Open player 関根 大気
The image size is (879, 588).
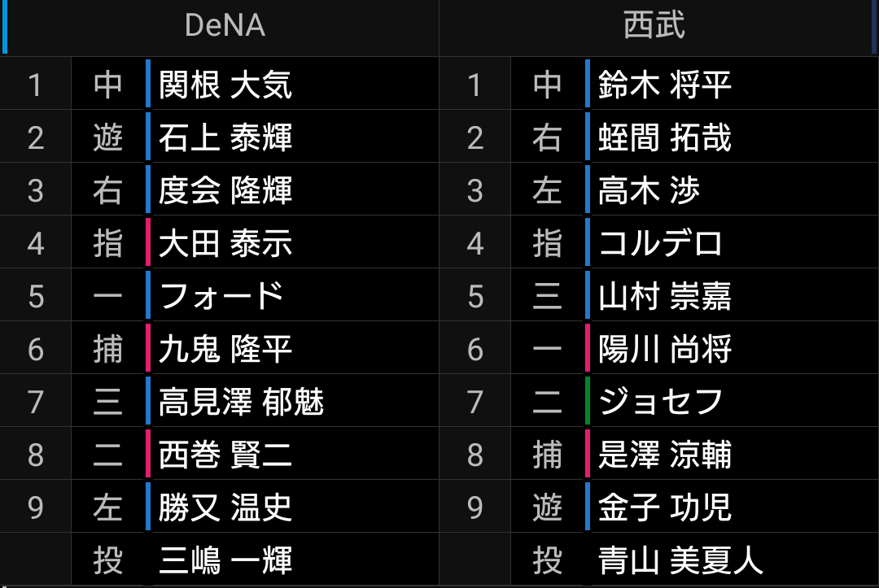225,85
